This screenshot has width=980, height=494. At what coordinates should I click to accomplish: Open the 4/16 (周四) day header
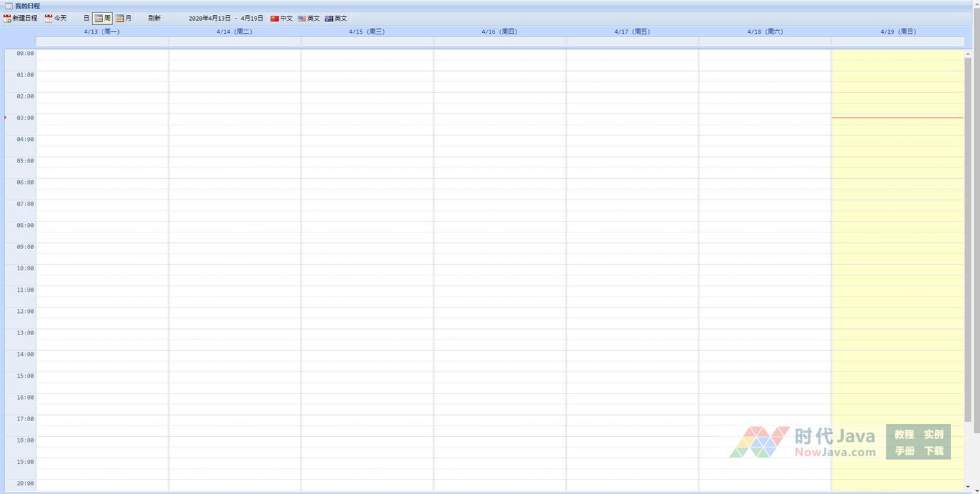499,32
